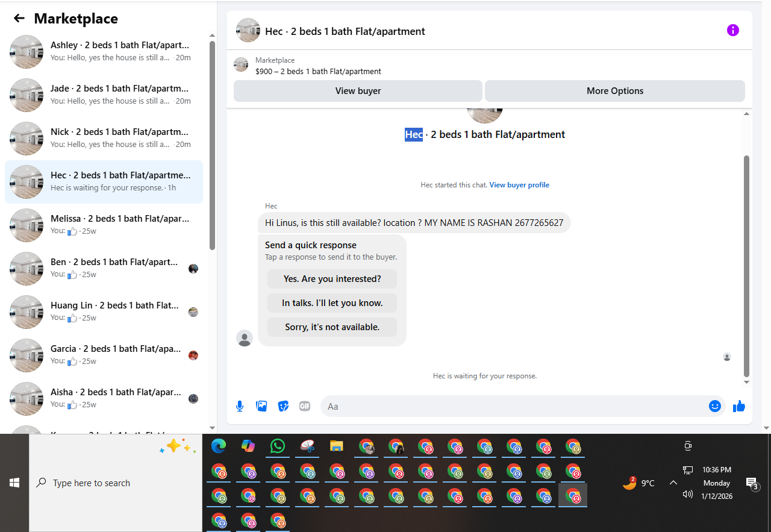Viewport: 771px width, 532px height.
Task: Send quick reply "In talks. I'll let you know."
Action: [332, 303]
